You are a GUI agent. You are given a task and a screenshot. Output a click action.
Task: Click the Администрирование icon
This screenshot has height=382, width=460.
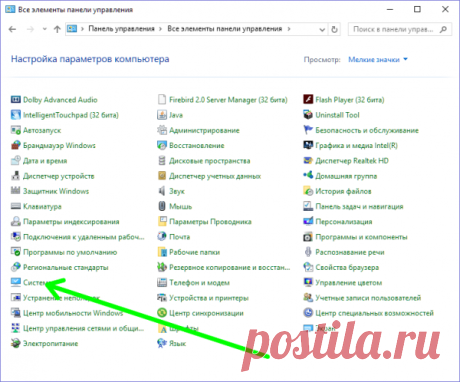pos(162,130)
